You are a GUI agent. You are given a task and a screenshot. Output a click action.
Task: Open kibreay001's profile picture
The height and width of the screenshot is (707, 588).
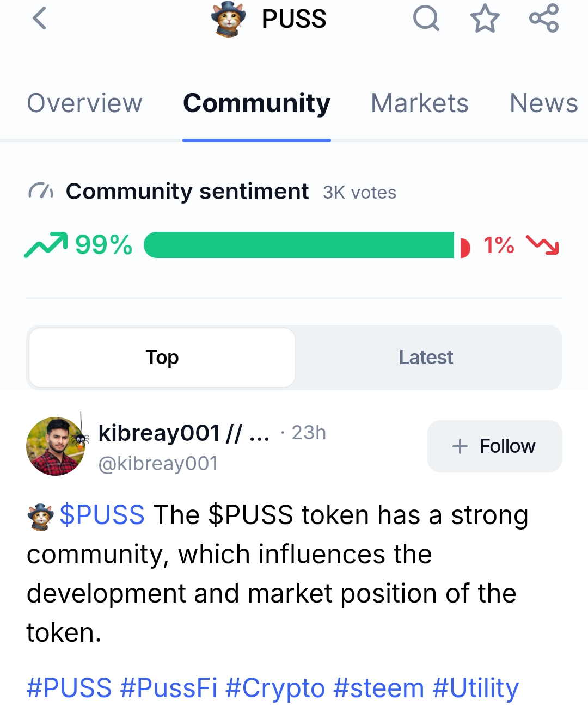point(56,446)
